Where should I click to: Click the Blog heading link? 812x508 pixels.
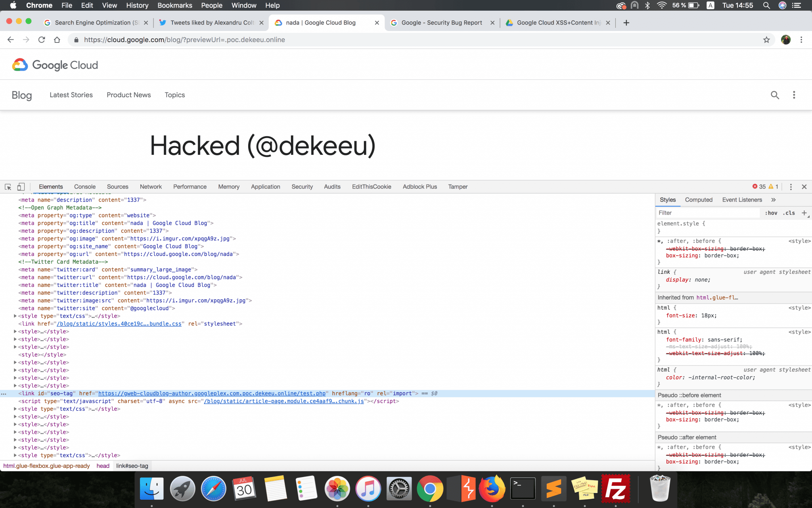[22, 95]
